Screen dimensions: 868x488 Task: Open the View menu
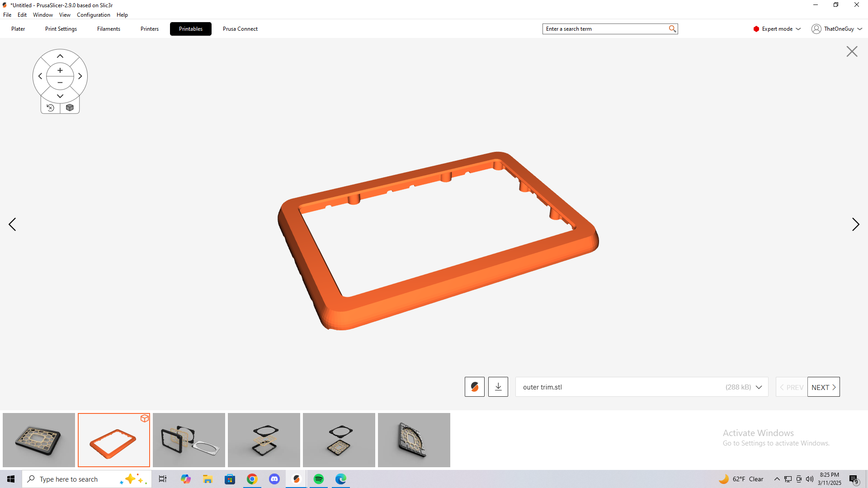(x=65, y=15)
